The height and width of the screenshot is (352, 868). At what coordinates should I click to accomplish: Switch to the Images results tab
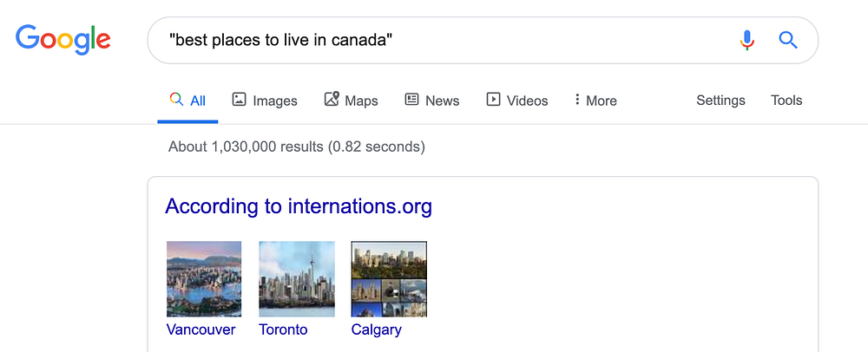coord(274,101)
